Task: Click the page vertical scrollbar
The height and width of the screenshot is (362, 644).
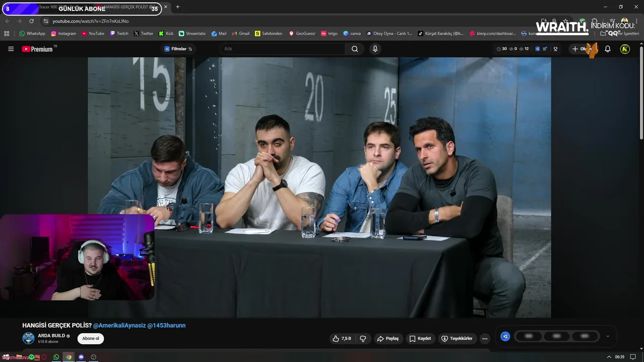Action: pyautogui.click(x=641, y=93)
